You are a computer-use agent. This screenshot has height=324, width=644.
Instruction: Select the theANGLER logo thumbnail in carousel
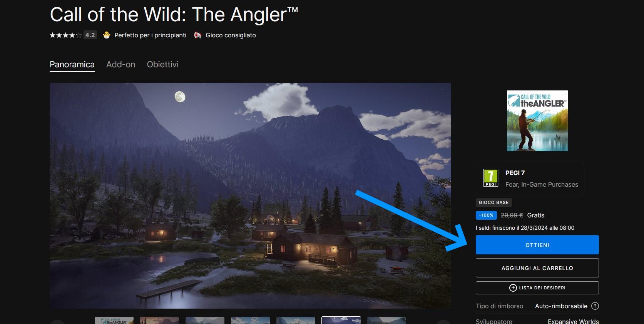(114, 321)
